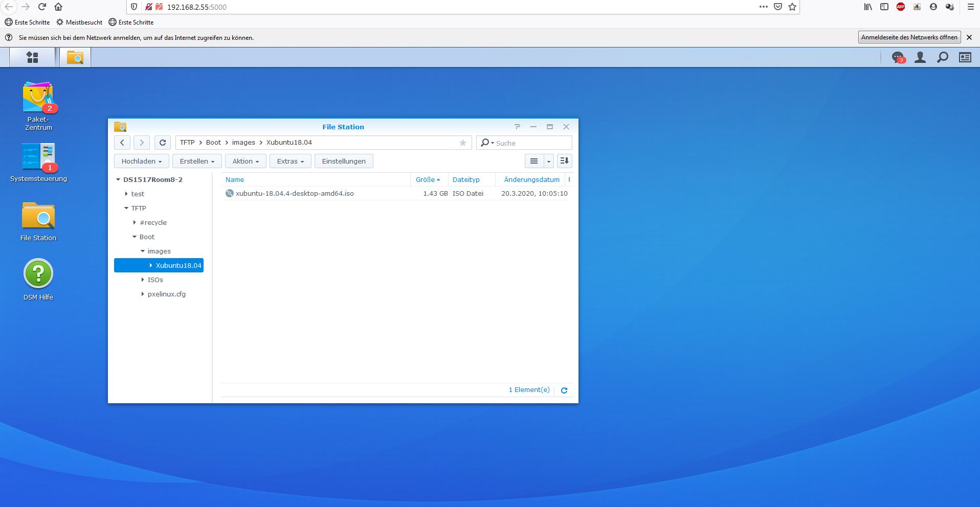Screen dimensions: 980x507
Task: Open first Erste Schritte bookmark
Action: (28, 22)
